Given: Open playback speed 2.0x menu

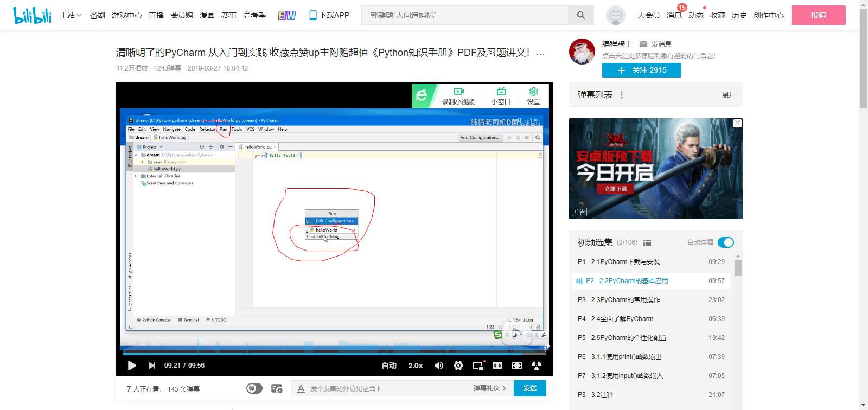Looking at the screenshot, I should (416, 366).
